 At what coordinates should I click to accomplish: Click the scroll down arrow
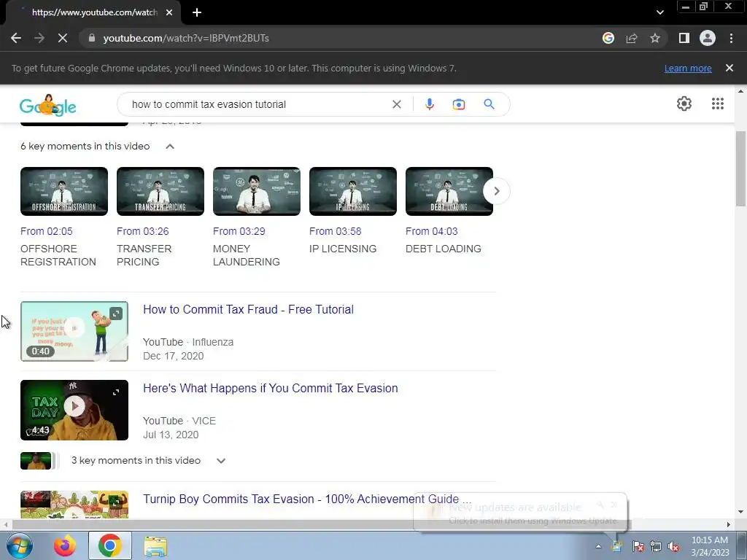pyautogui.click(x=740, y=512)
